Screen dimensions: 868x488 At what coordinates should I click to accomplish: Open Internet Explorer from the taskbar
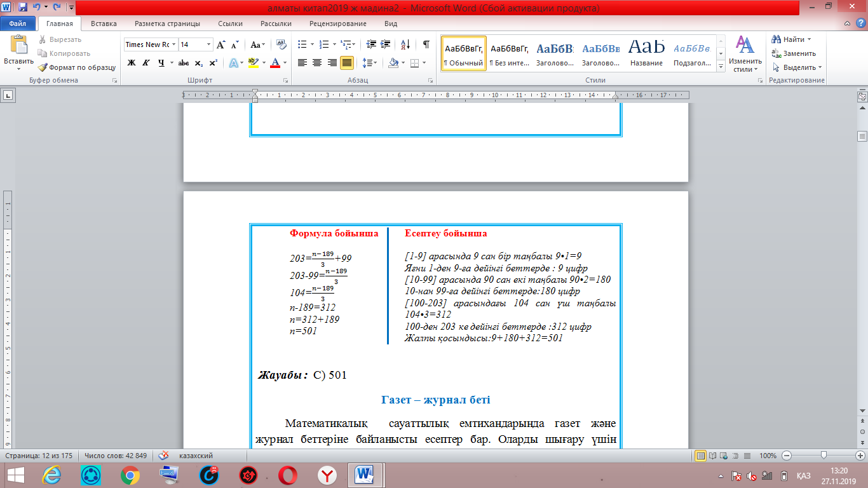[51, 475]
